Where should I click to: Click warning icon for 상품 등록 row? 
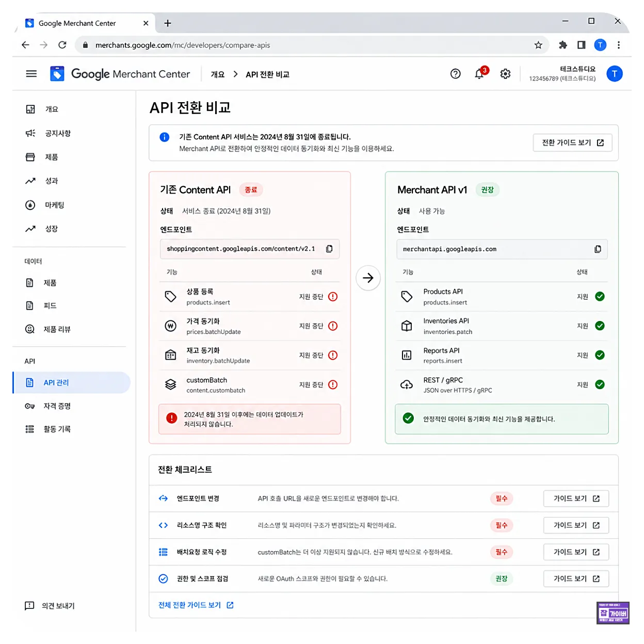point(333,297)
